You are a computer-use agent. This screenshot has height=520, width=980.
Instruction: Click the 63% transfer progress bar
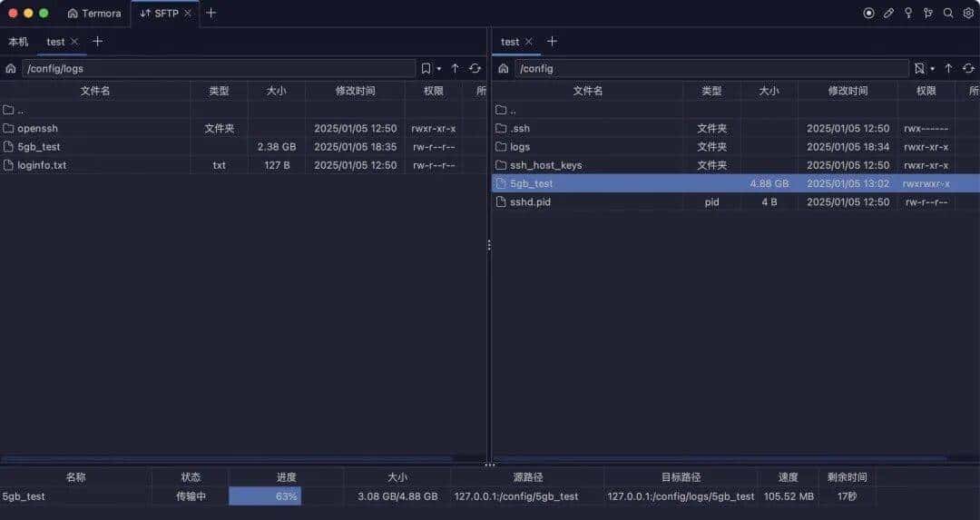point(286,496)
